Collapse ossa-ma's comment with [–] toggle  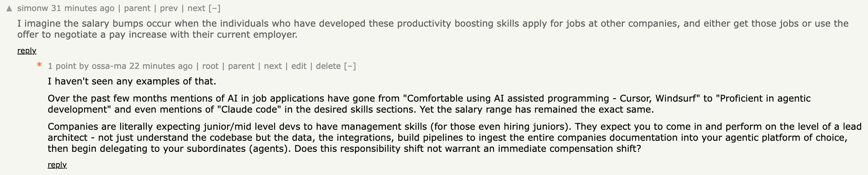[x=350, y=66]
